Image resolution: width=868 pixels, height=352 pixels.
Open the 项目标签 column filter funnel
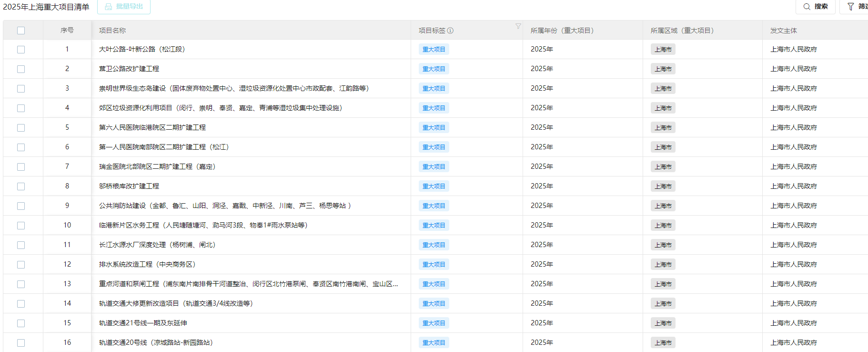click(518, 26)
